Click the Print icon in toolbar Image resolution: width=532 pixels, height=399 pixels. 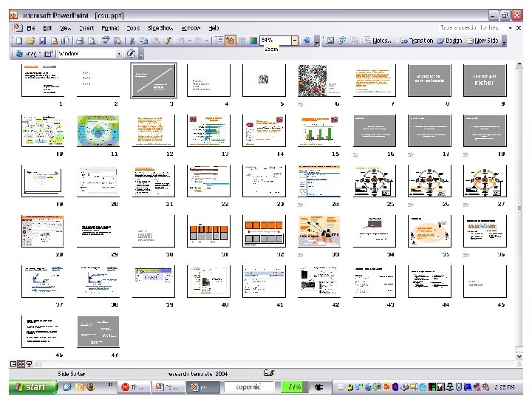click(80, 41)
